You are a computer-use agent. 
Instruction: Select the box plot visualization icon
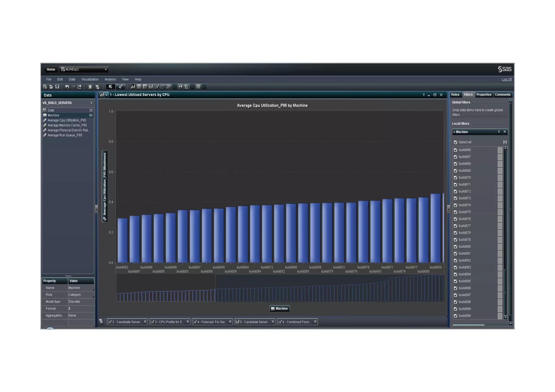click(x=180, y=87)
